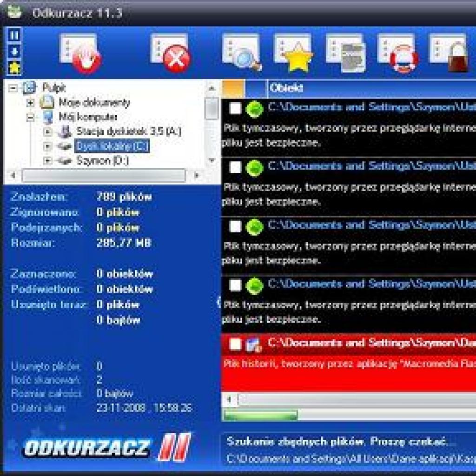476x476 pixels.
Task: Click the pause scanning button
Action: [14, 35]
